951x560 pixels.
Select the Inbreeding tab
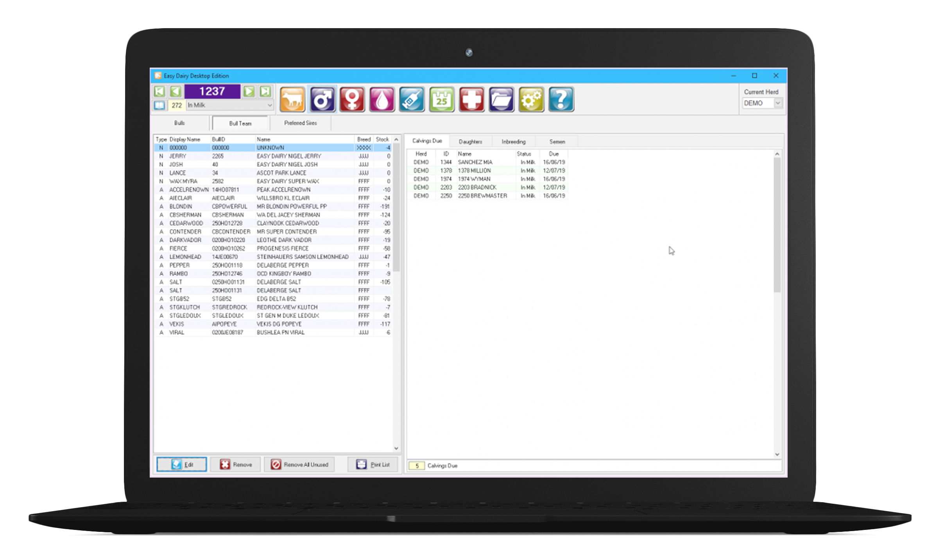(x=514, y=141)
